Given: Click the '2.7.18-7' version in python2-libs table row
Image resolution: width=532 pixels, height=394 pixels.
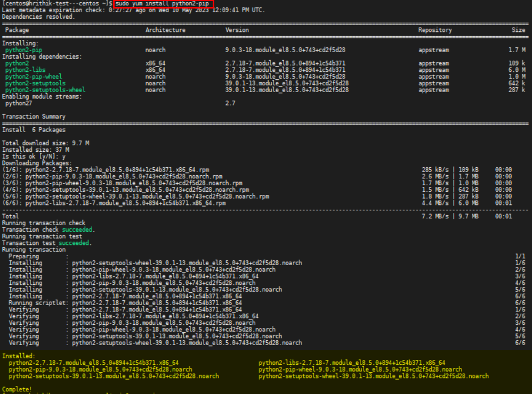Looking at the screenshot, I should coord(285,70).
